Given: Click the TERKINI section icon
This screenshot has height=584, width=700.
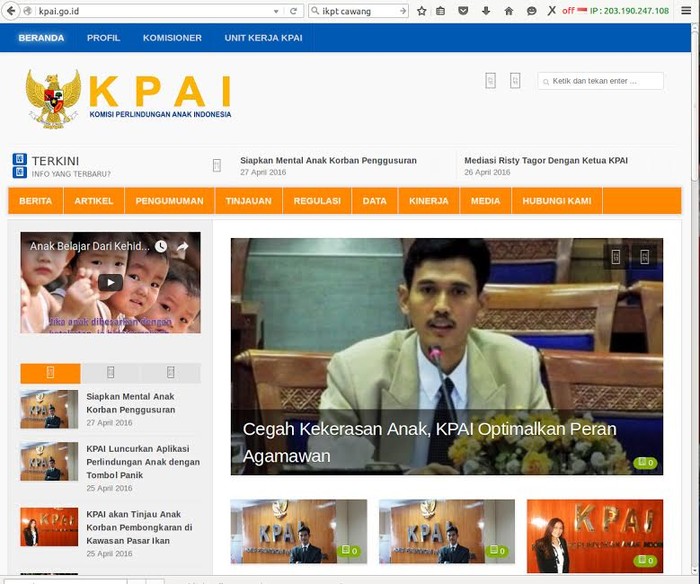Looking at the screenshot, I should pos(20,165).
